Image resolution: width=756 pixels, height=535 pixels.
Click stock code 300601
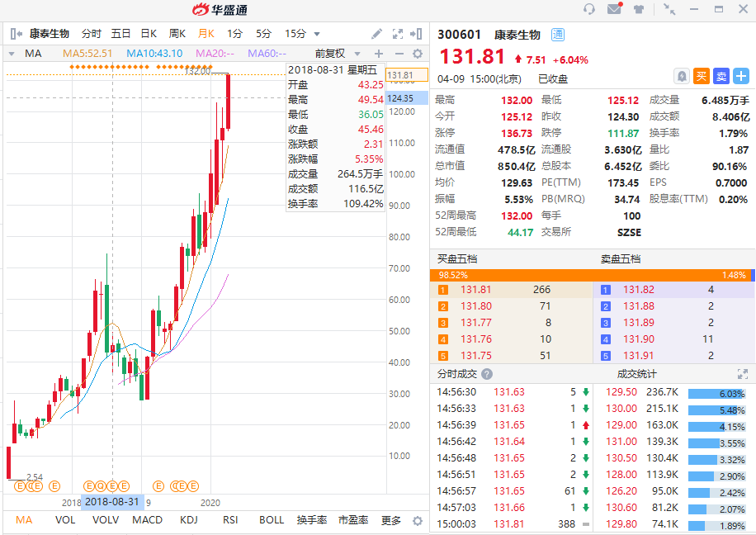point(459,35)
